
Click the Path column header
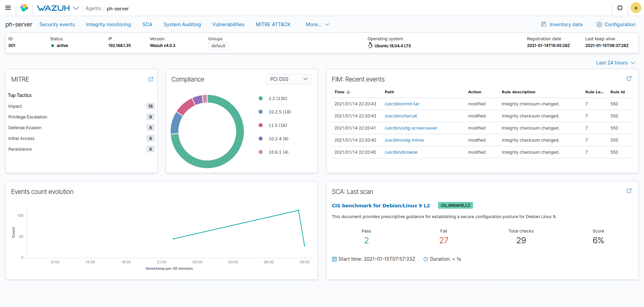point(389,92)
